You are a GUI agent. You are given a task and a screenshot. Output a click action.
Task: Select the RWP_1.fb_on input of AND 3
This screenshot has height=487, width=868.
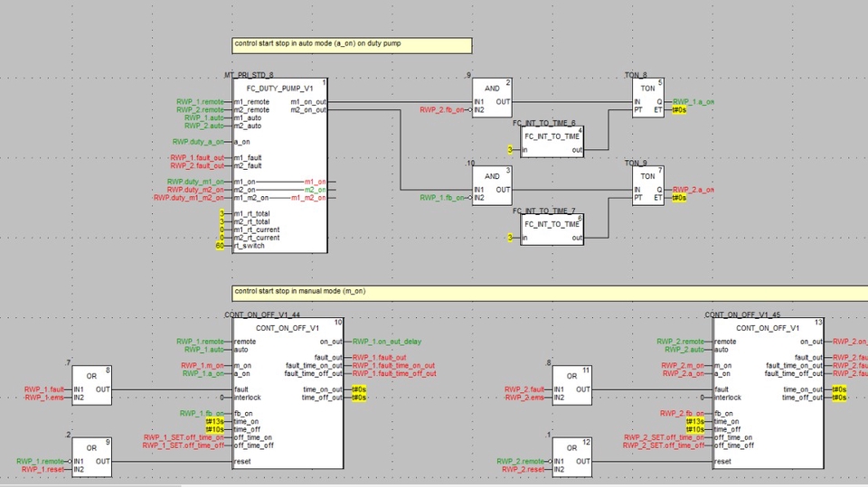(440, 198)
